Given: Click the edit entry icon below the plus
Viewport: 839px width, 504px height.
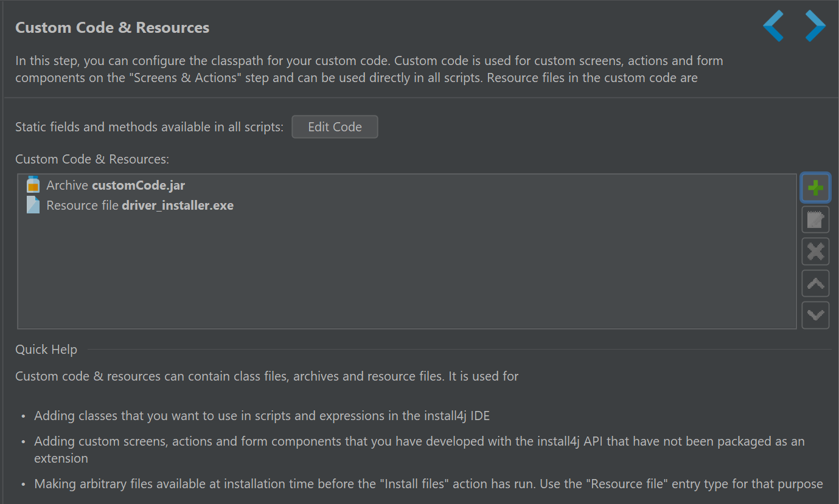Looking at the screenshot, I should pos(815,219).
